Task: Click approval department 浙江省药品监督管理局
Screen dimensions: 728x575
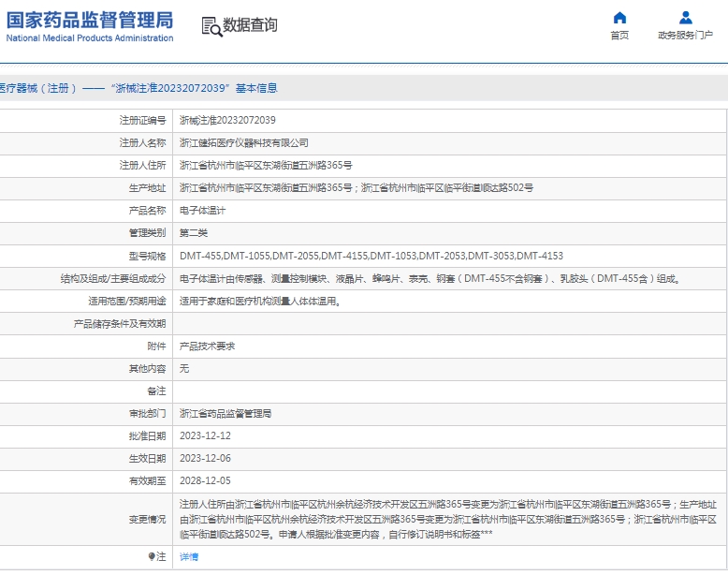Action: click(226, 414)
